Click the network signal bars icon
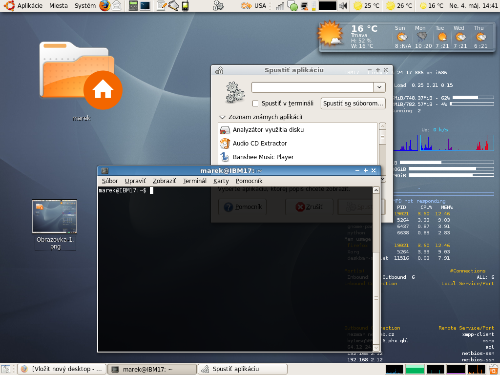Viewport: 500px width, 375px height. click(280, 6)
